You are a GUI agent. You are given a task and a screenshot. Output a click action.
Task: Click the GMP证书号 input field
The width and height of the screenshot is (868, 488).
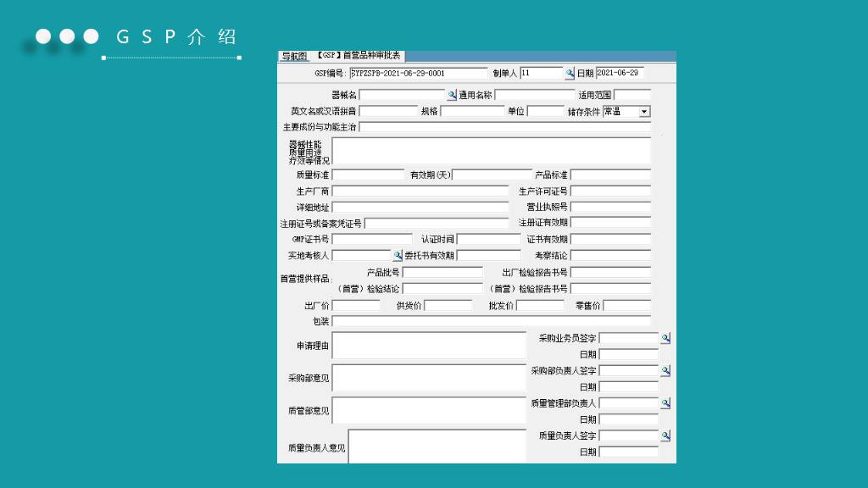(372, 239)
